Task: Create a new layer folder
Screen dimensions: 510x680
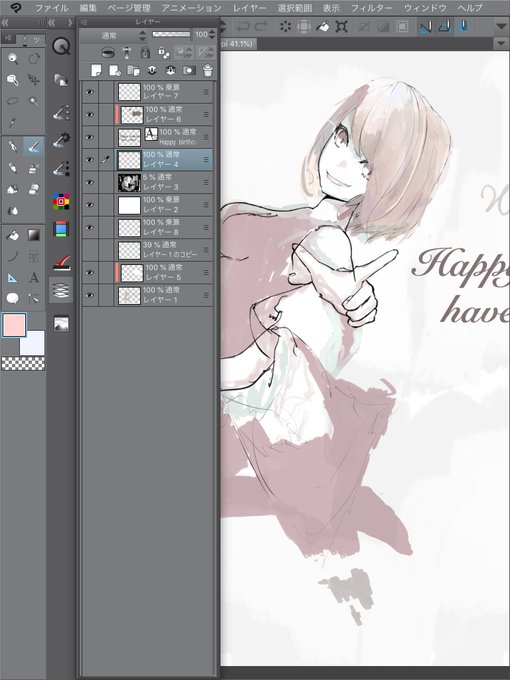Action: click(x=133, y=70)
